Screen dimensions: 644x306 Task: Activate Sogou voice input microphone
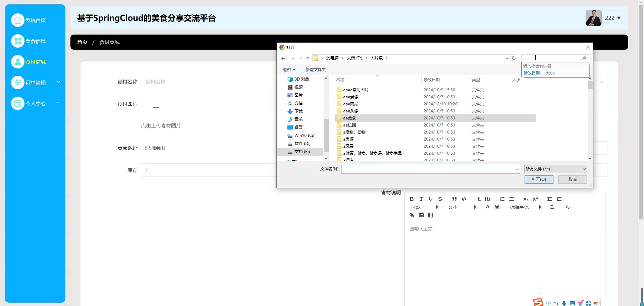point(564,303)
